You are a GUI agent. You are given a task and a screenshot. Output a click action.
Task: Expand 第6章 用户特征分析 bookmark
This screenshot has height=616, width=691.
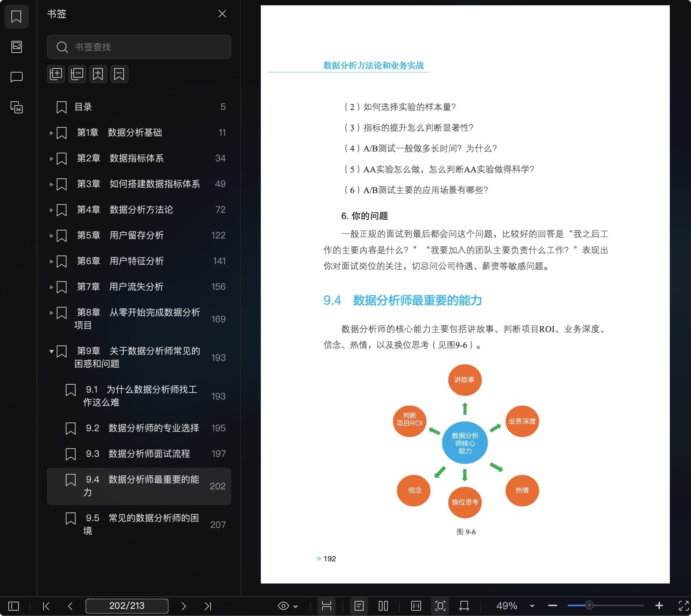point(51,262)
